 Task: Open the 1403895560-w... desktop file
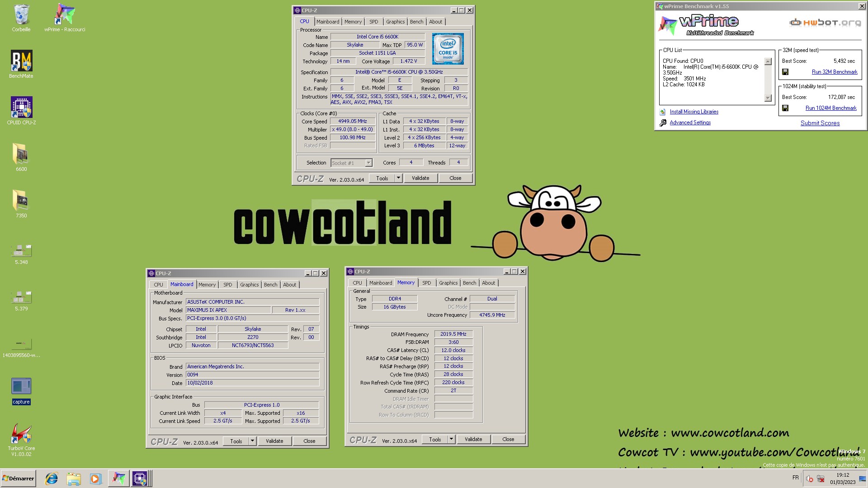point(21,347)
